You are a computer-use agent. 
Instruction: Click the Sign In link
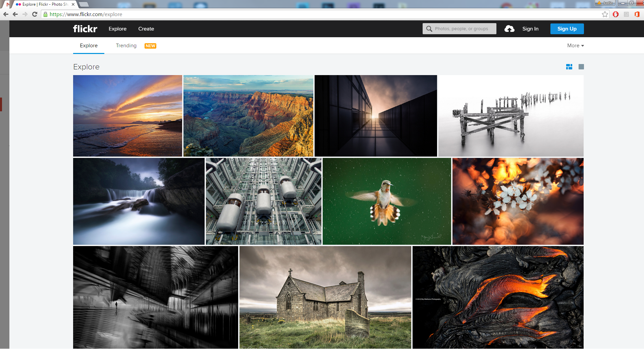[x=530, y=29]
